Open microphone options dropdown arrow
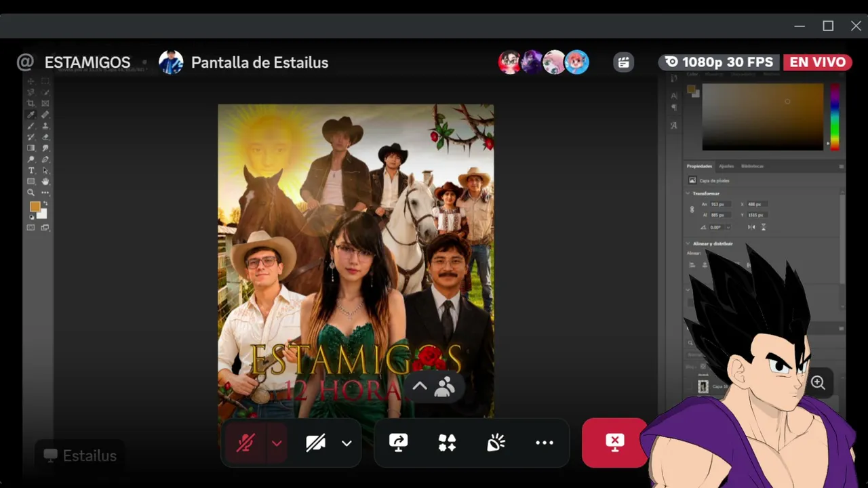Screen dimensions: 868x488 [277, 443]
